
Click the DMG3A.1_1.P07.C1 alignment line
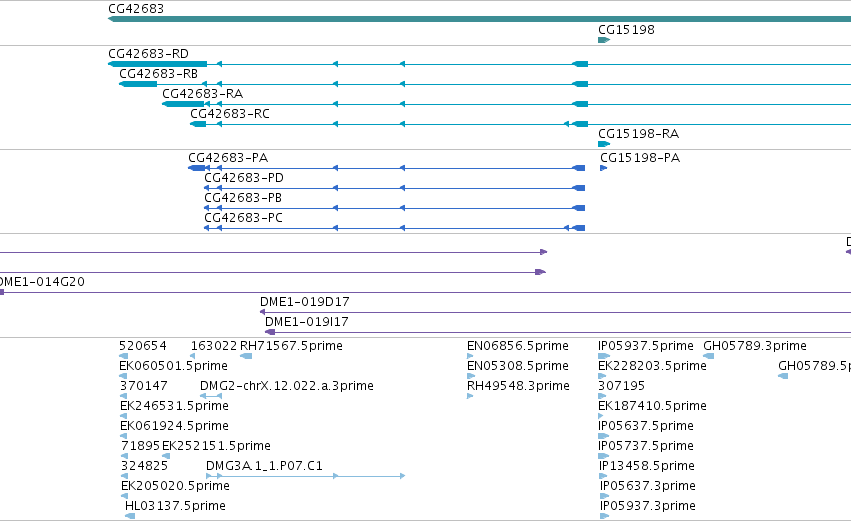[x=306, y=476]
